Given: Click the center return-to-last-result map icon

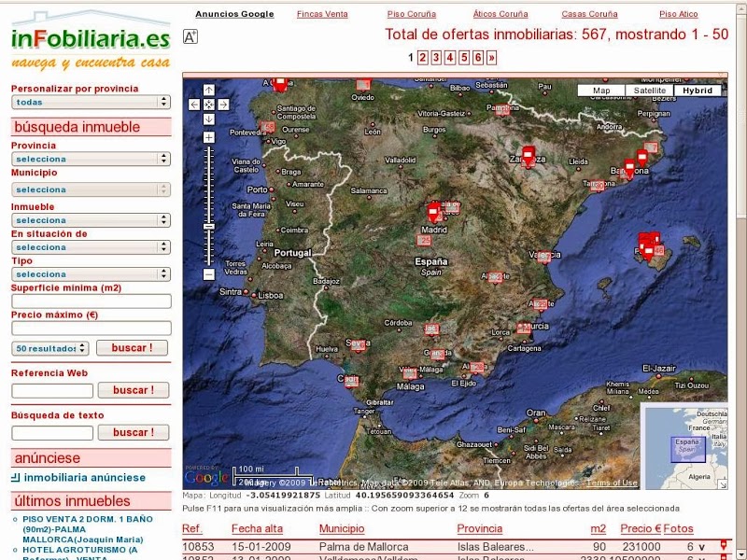Looking at the screenshot, I should 208,105.
